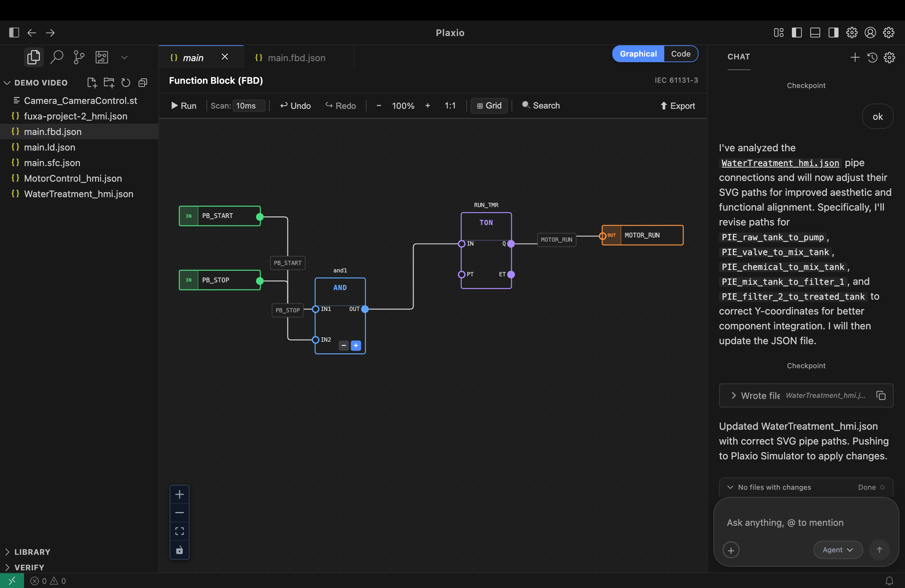Open notifications bell in status bar

(889, 581)
